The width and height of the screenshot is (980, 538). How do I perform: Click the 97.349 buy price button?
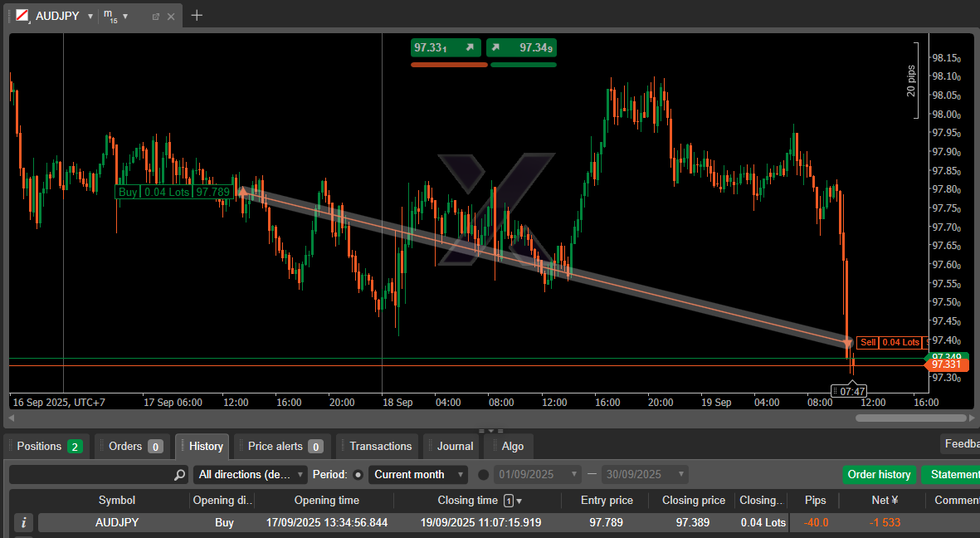(521, 48)
